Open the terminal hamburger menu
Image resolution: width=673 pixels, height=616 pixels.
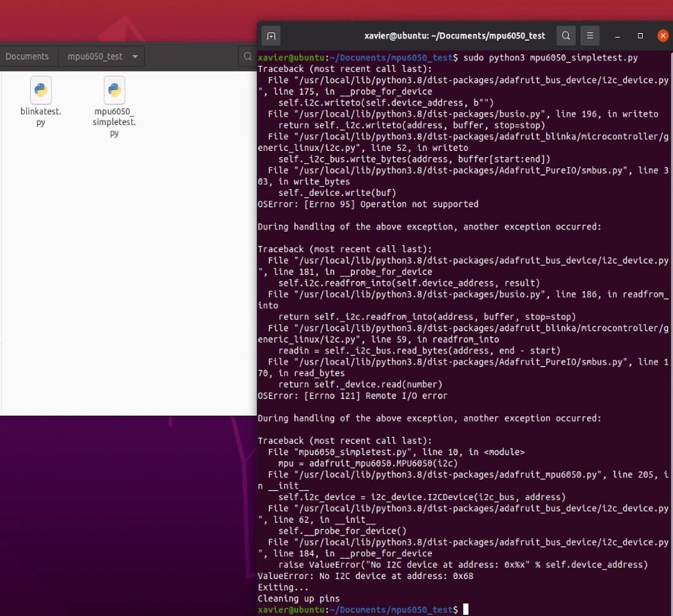pos(590,35)
